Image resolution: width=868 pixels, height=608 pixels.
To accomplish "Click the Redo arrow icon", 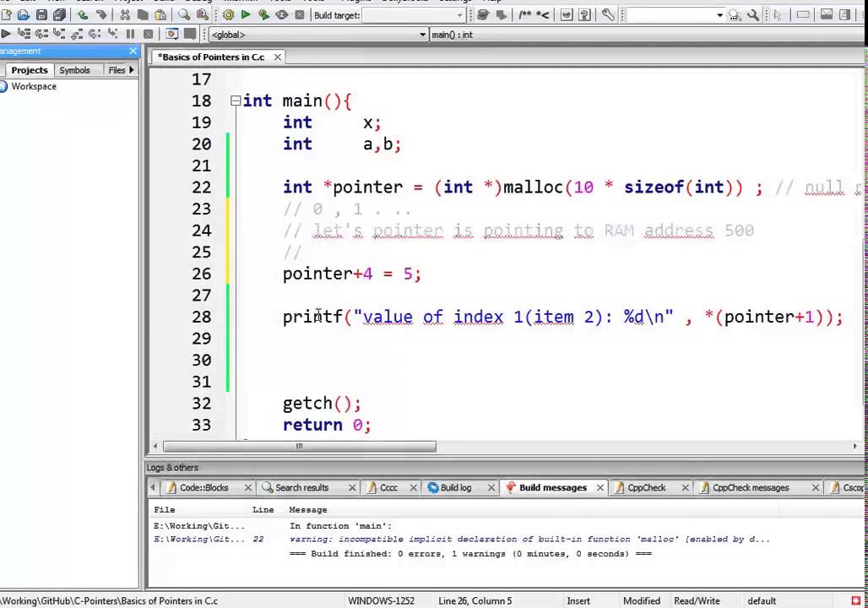I will [x=101, y=15].
